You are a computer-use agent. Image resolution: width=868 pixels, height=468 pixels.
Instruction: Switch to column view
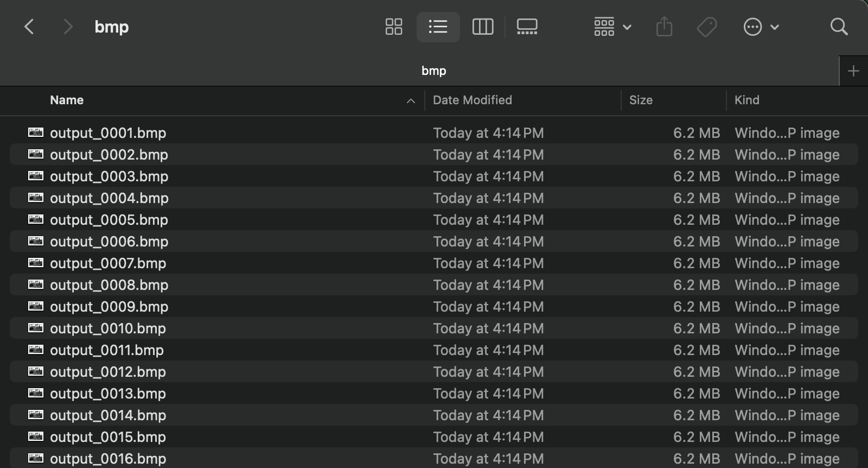pos(482,27)
